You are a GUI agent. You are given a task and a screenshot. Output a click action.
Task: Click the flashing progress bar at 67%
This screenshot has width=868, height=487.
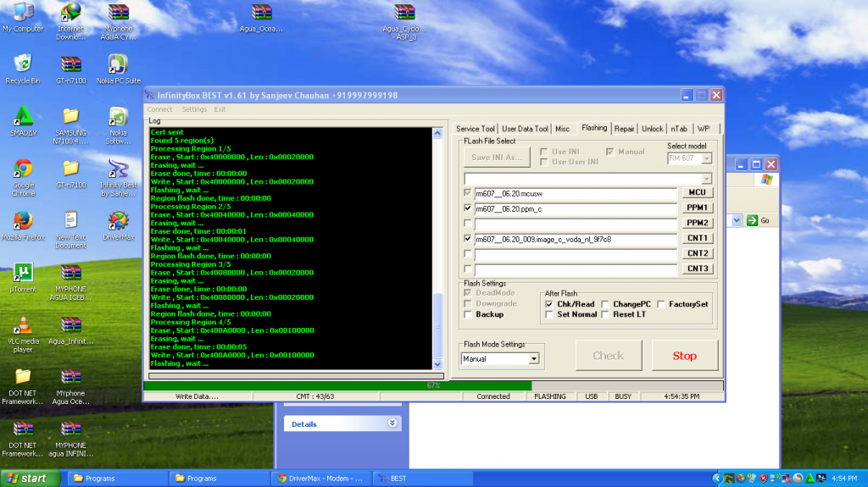(x=433, y=385)
